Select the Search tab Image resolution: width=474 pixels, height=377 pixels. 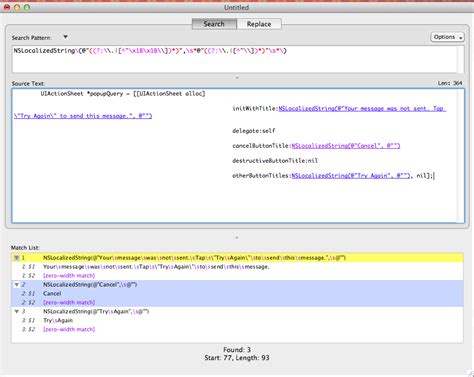(214, 24)
